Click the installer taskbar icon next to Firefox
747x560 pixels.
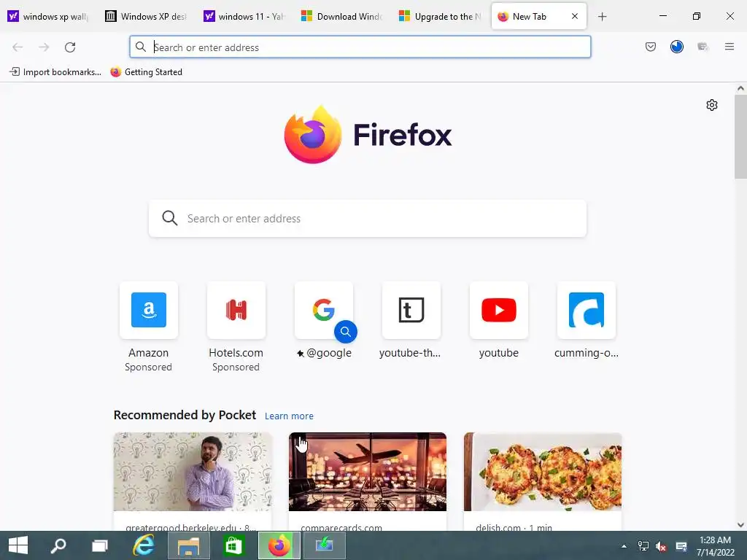[324, 545]
